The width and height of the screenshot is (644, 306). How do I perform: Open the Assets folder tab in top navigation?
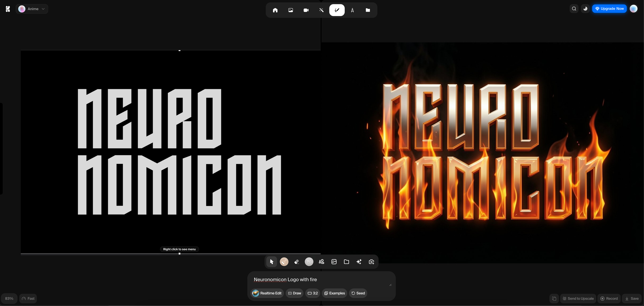367,10
